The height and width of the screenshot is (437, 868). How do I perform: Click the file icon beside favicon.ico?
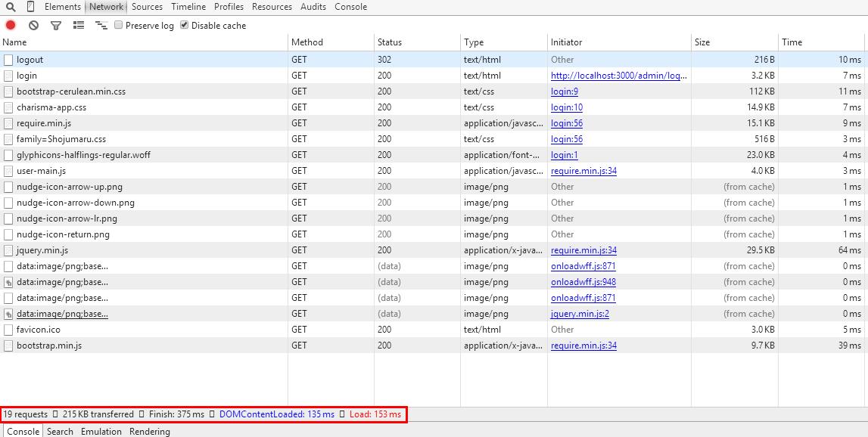8,330
